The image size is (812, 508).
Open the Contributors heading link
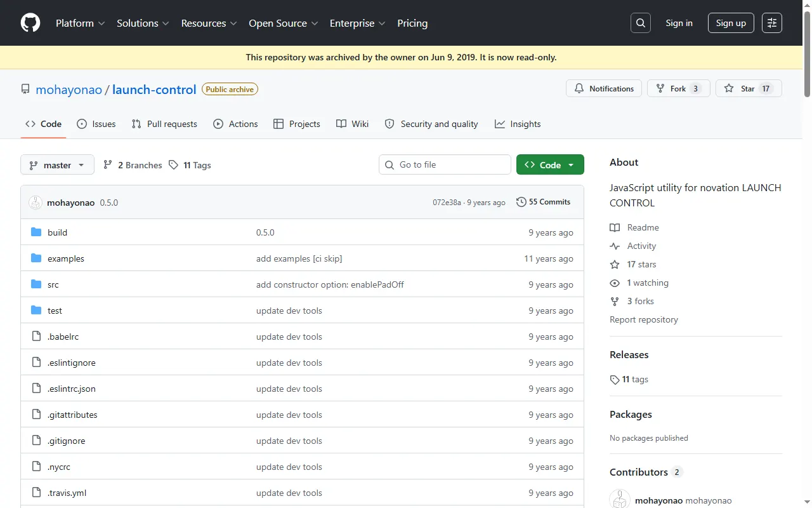(646, 472)
